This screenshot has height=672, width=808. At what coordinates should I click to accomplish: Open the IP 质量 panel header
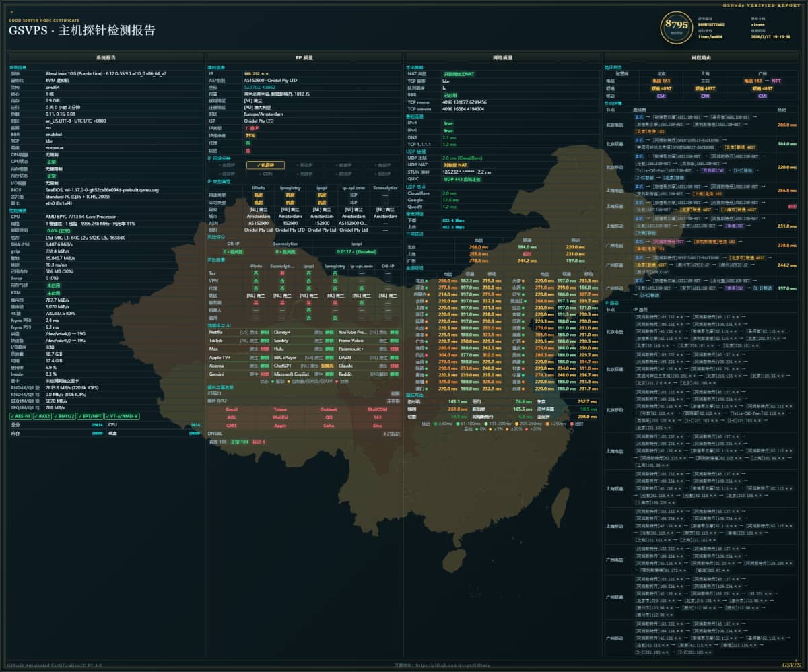coord(304,58)
